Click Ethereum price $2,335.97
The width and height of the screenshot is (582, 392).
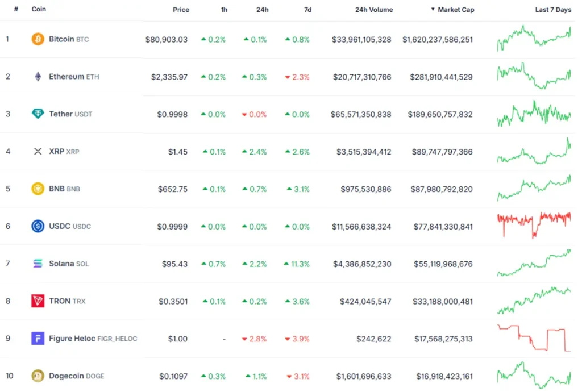tap(169, 77)
